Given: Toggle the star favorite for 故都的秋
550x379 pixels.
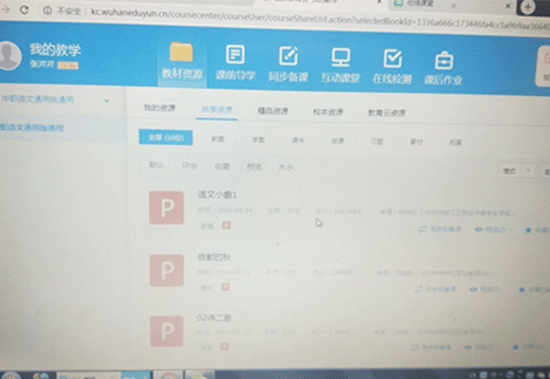Looking at the screenshot, I should coord(522,290).
